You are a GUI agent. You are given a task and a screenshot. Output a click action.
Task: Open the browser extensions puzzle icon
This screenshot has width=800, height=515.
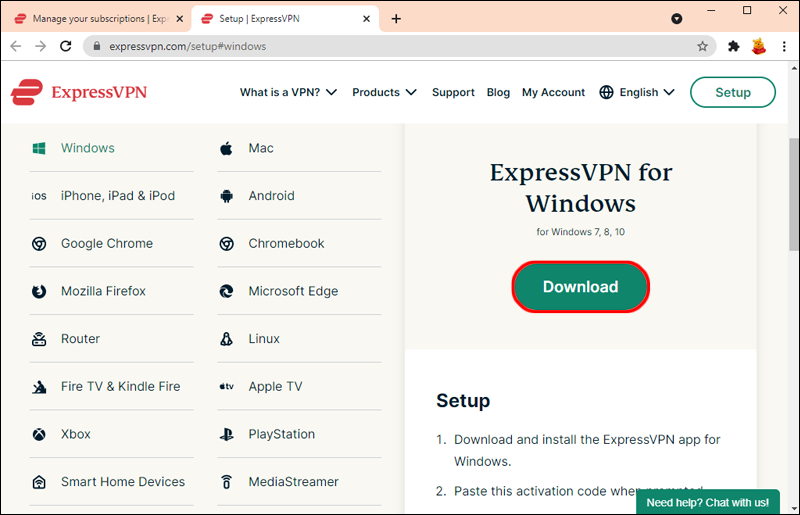tap(733, 46)
